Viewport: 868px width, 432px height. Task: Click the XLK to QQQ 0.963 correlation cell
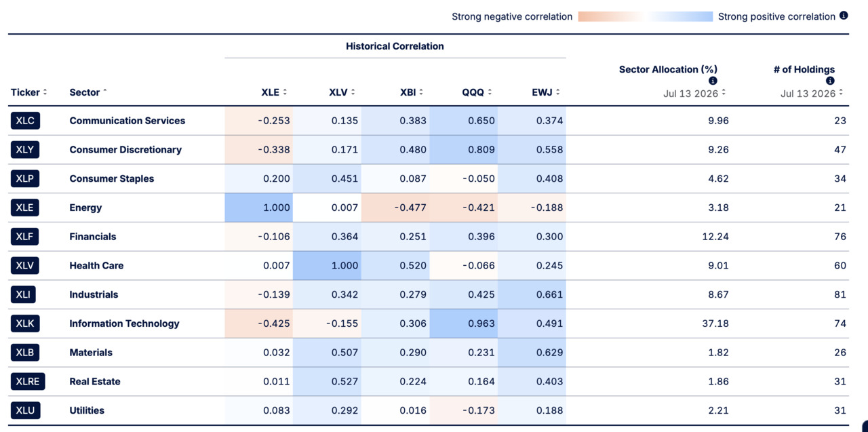464,323
